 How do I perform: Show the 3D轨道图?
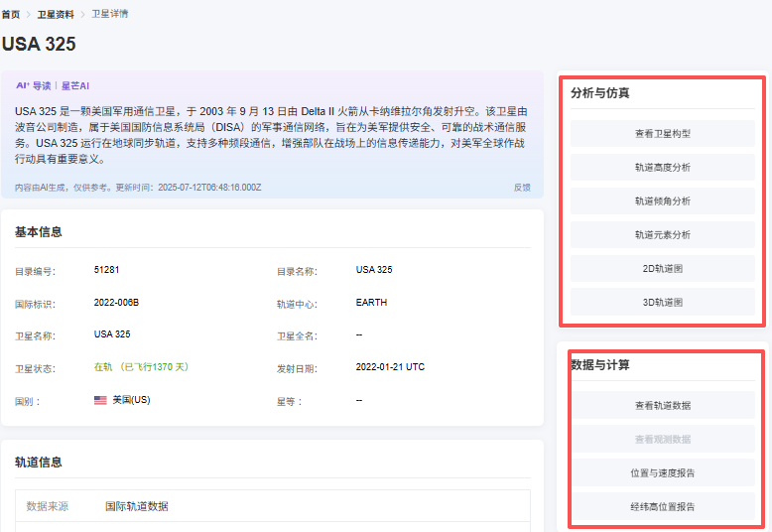(662, 302)
